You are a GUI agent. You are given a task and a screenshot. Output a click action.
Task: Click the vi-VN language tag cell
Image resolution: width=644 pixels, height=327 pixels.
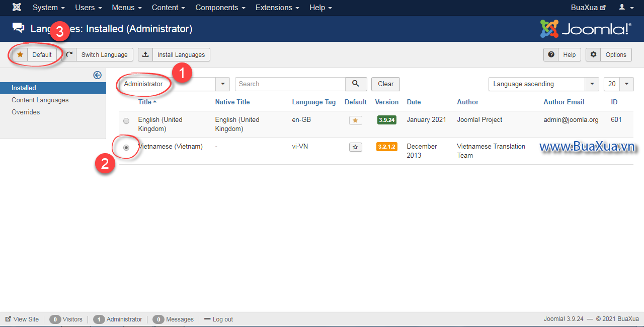coord(300,147)
